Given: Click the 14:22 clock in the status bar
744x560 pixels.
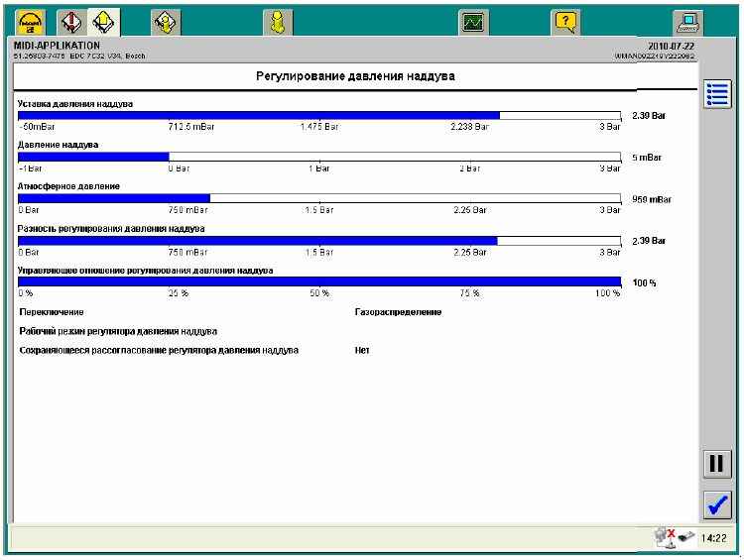Looking at the screenshot, I should [x=713, y=538].
